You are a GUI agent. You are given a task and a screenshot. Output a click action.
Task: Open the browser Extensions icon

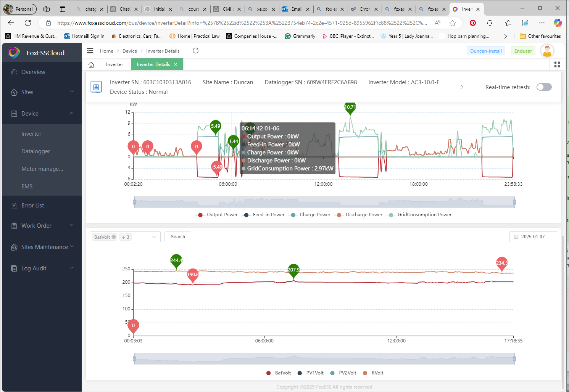click(x=490, y=23)
